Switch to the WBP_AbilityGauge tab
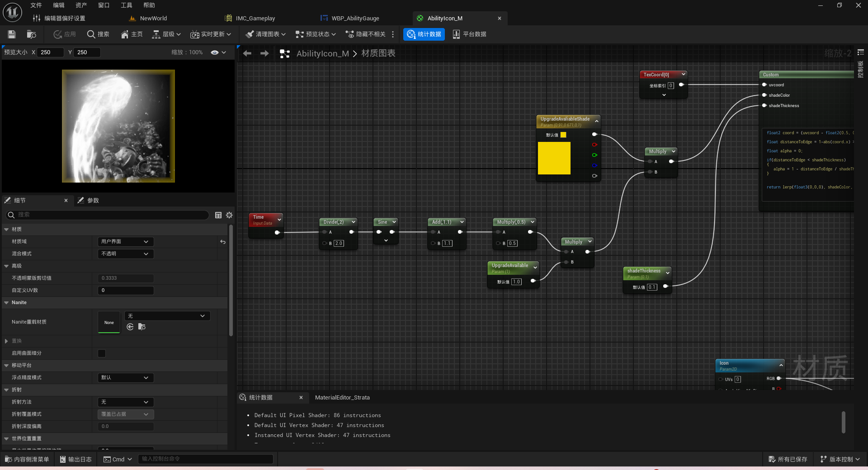Image resolution: width=868 pixels, height=470 pixels. point(355,19)
